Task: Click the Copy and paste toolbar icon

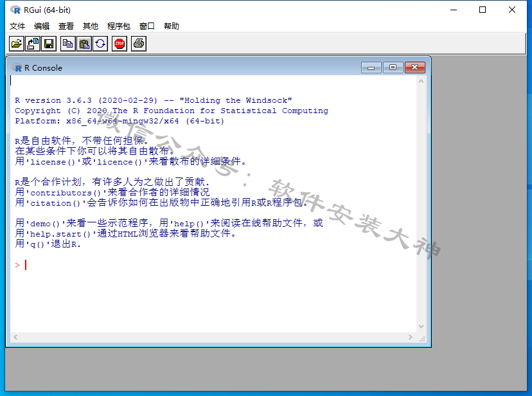Action: coord(100,44)
